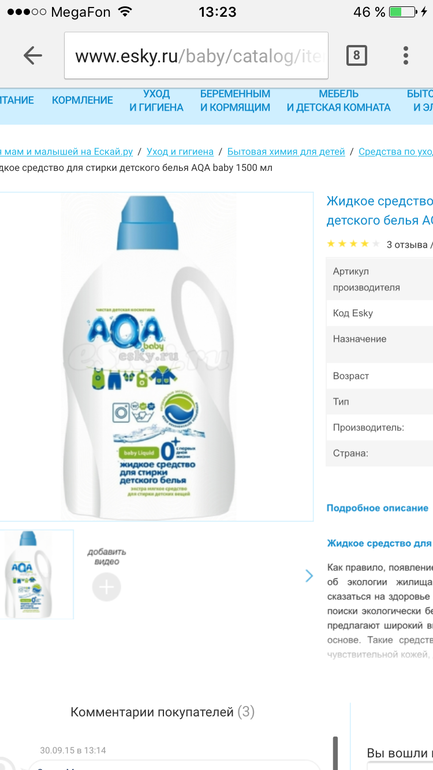The image size is (433, 770).
Task: Focus the www.esky.ru address bar
Action: click(x=196, y=55)
